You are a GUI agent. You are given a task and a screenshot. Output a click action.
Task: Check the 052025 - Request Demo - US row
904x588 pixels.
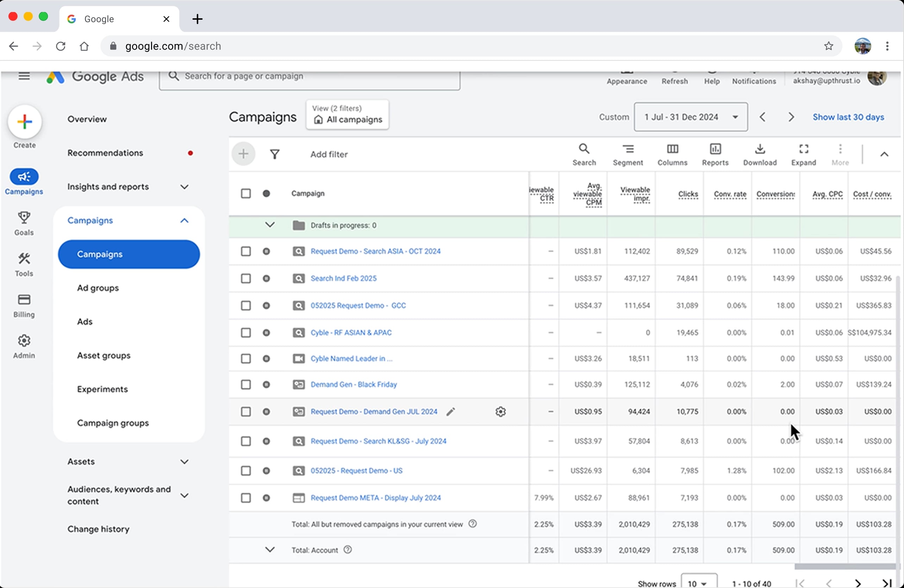pyautogui.click(x=246, y=471)
